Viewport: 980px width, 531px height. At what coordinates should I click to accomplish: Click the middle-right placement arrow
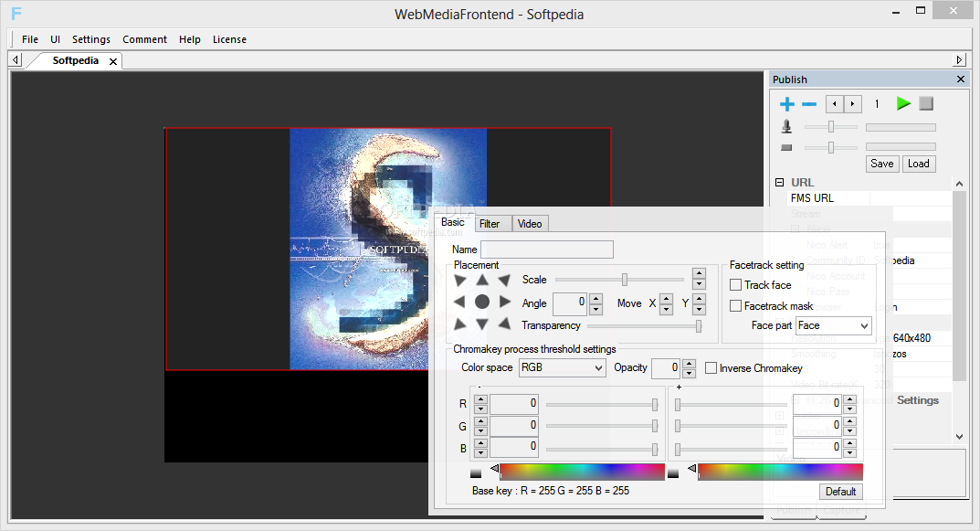click(505, 302)
